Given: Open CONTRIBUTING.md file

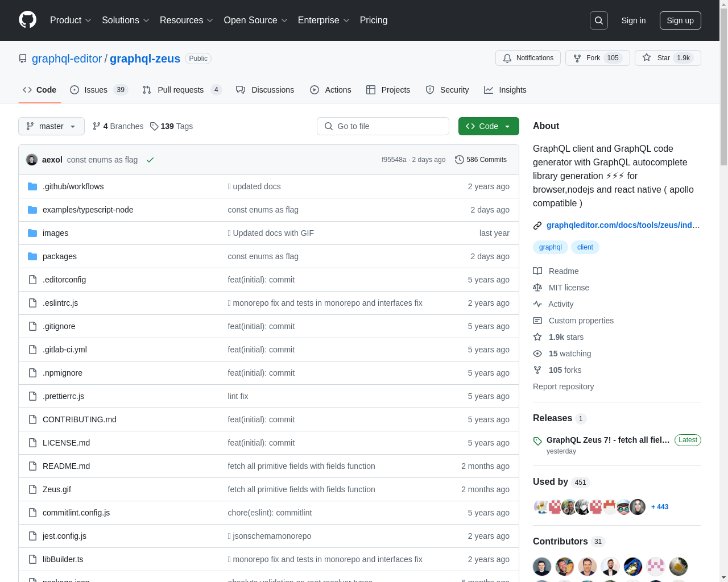Looking at the screenshot, I should [x=80, y=419].
